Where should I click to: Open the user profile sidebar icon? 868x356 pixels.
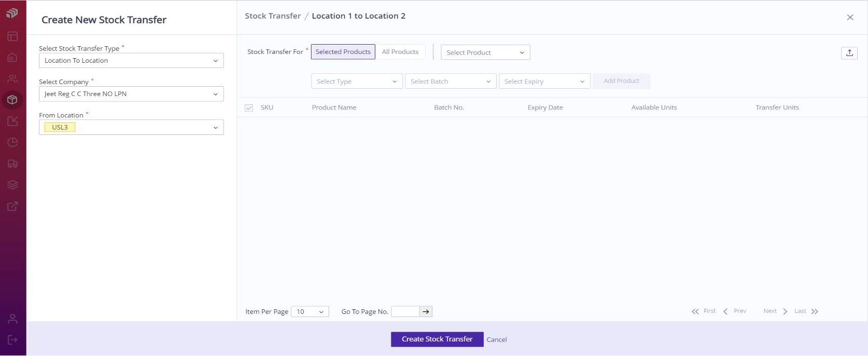tap(12, 319)
